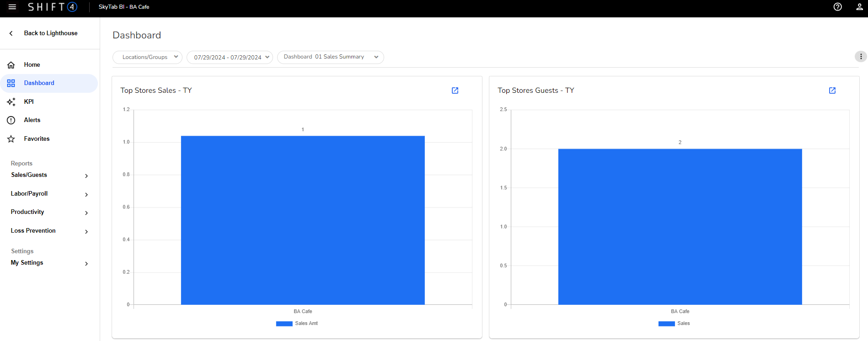Select Alerts in the sidebar

pyautogui.click(x=32, y=120)
